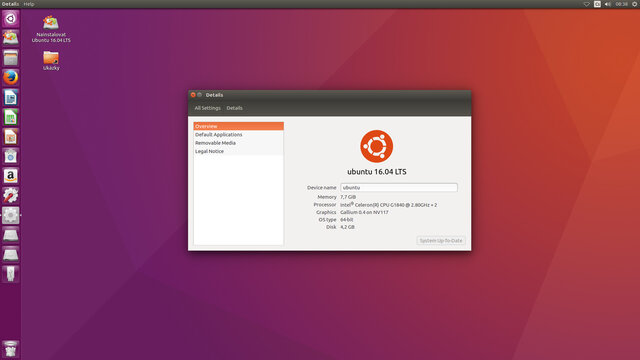
Task: Open the clock indicator in top panel
Action: 622,4
